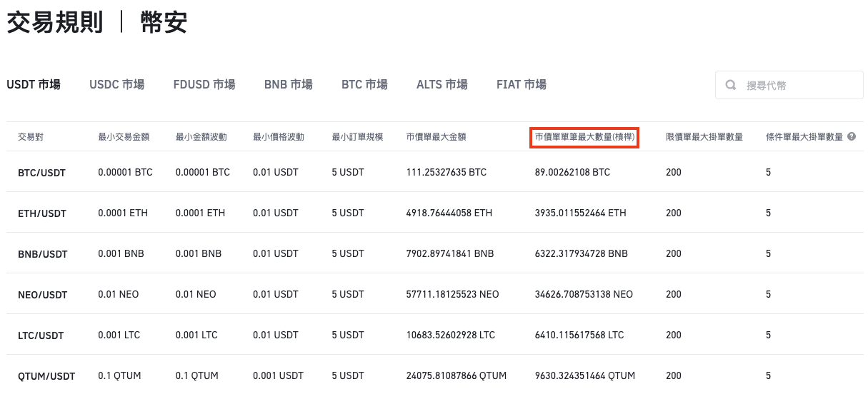This screenshot has width=868, height=394.
Task: Click the 6410.115617568 LTC value
Action: (579, 335)
